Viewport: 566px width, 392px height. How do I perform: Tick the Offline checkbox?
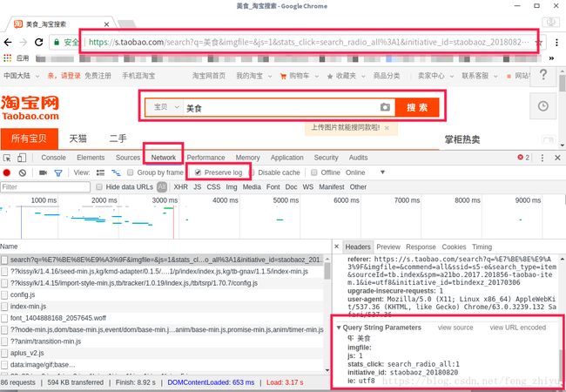click(x=314, y=172)
